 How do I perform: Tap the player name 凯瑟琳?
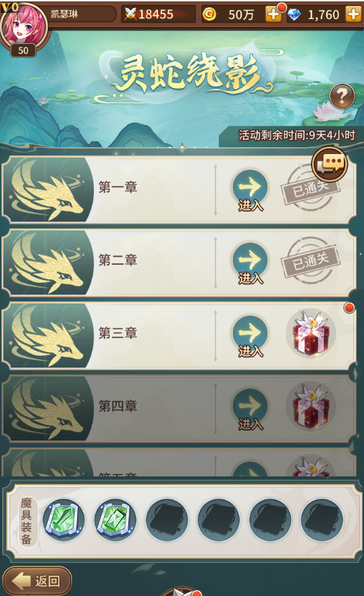coord(65,14)
